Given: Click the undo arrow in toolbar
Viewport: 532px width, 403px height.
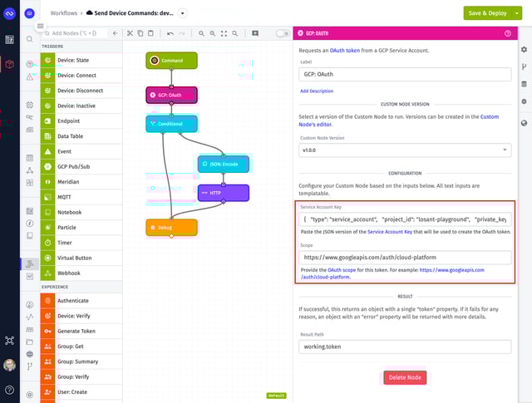Looking at the screenshot, I should (x=170, y=33).
